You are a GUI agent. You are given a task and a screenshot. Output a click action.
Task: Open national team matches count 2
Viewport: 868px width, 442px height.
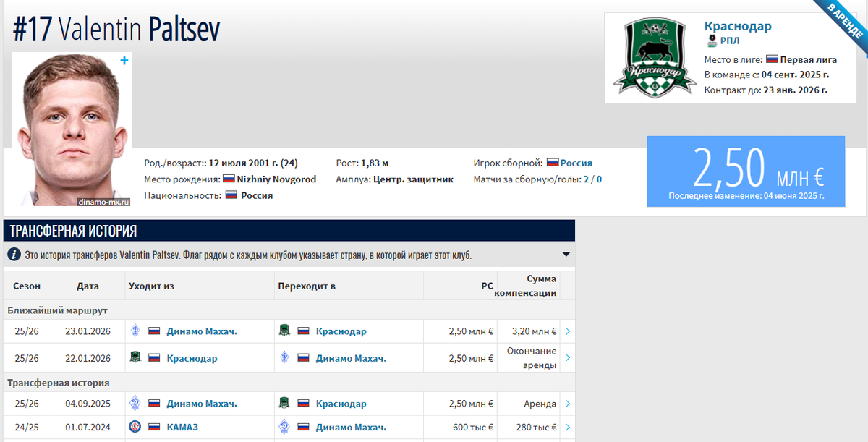pos(586,179)
